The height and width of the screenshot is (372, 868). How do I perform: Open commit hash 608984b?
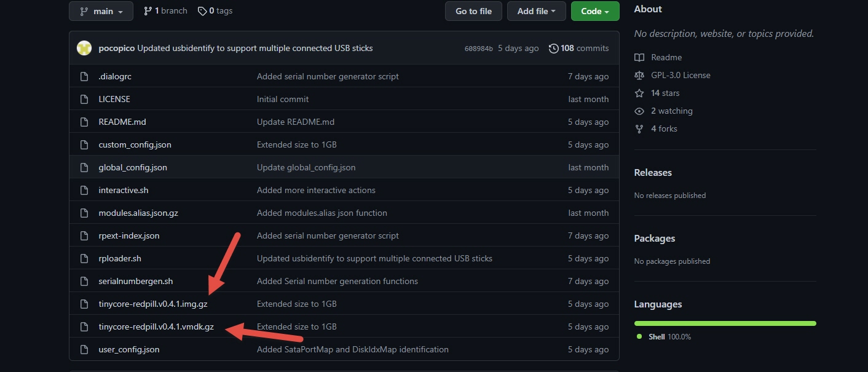click(x=478, y=49)
